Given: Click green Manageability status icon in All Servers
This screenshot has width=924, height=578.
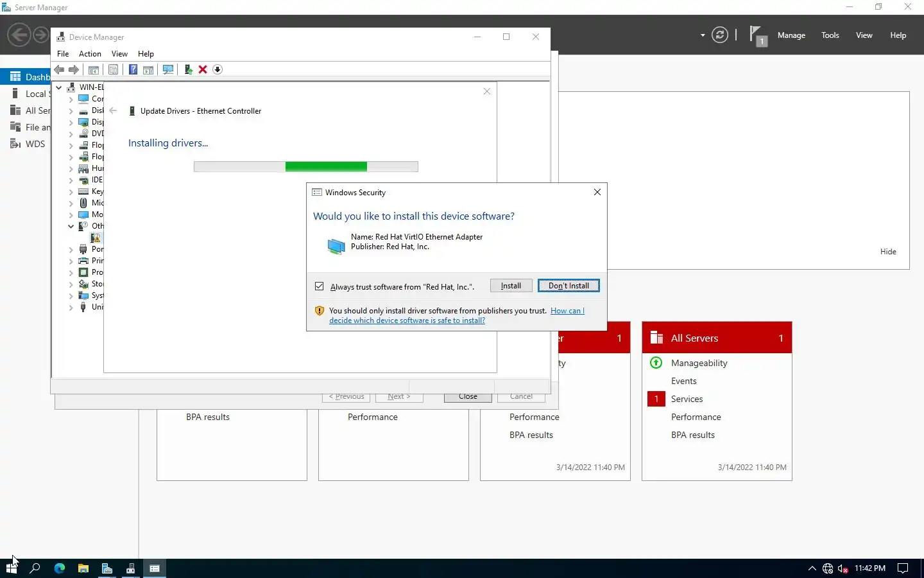Looking at the screenshot, I should tap(656, 363).
